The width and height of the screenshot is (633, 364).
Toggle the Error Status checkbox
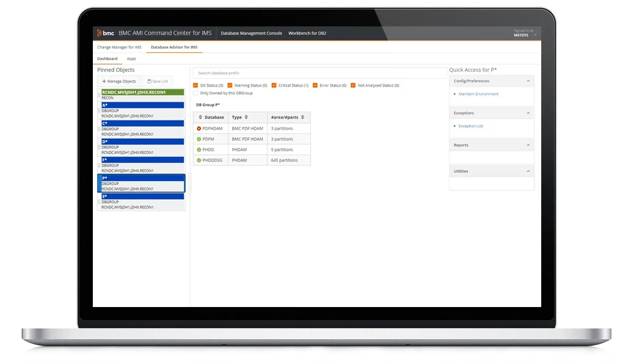click(x=315, y=85)
